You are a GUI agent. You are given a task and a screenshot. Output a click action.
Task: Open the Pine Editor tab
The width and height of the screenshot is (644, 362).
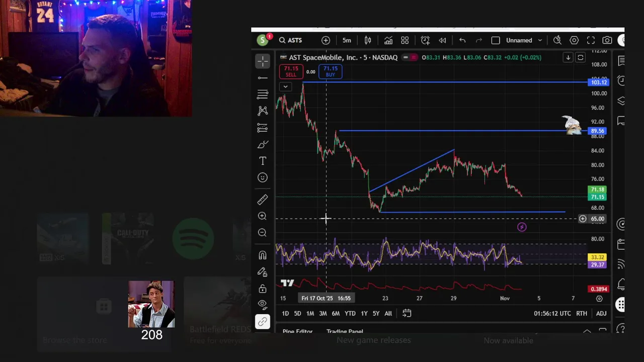point(297,331)
